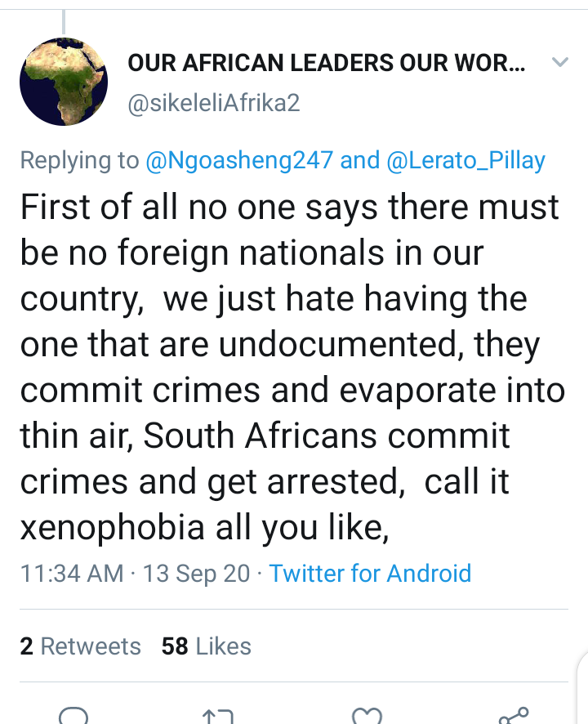Open the @Ngoasheng247 mention link

pos(239,161)
